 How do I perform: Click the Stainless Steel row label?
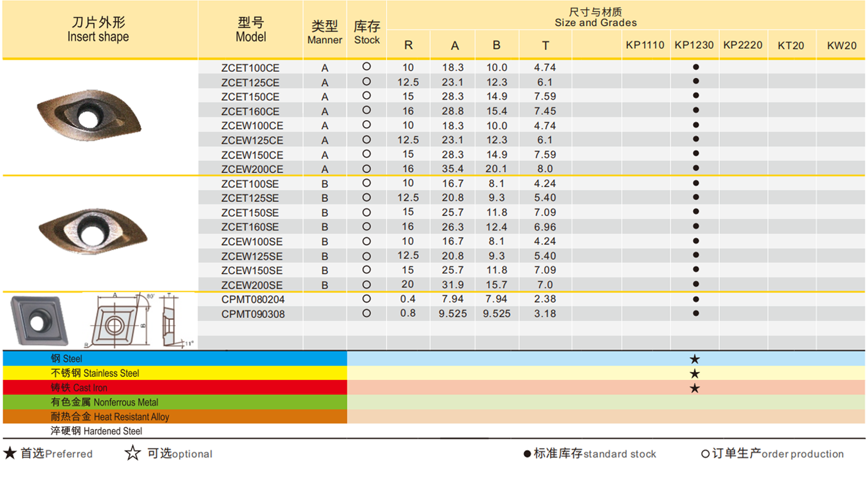tap(96, 373)
